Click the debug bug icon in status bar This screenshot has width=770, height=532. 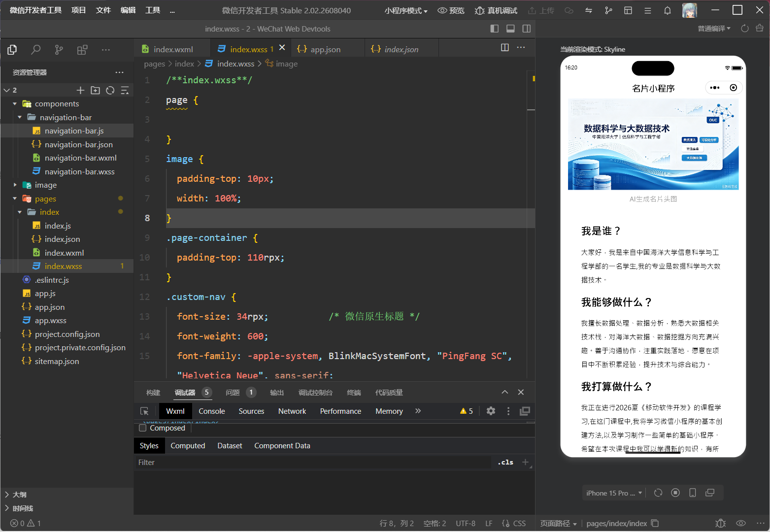pos(721,523)
